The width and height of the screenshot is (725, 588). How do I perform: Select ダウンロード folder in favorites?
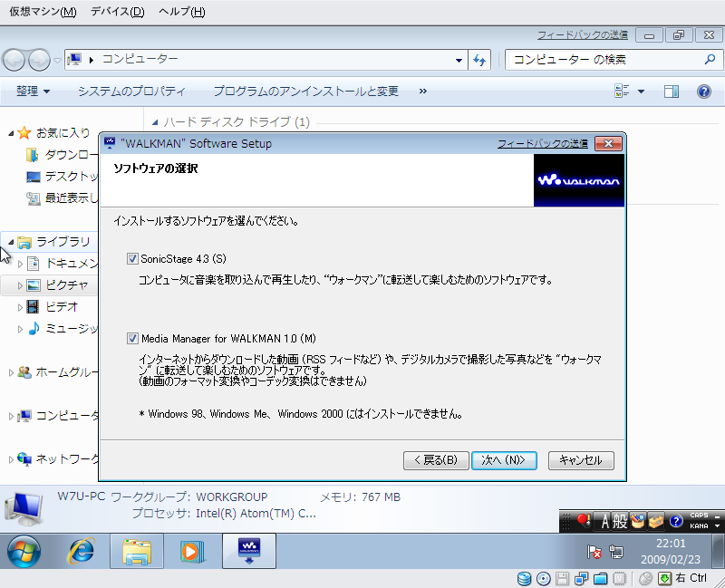coord(62,155)
